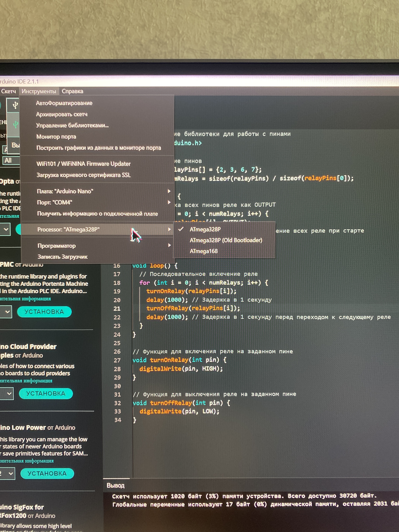Open the All filter dropdown

(x=11, y=160)
